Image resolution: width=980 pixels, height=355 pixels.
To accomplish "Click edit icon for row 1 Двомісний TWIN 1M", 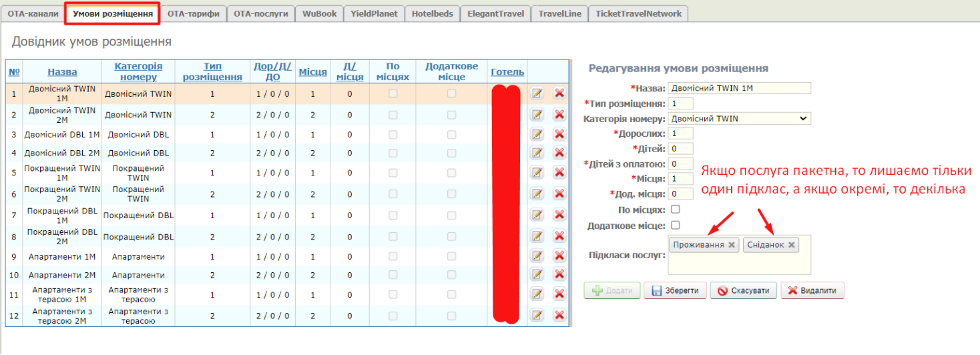I will (x=537, y=93).
